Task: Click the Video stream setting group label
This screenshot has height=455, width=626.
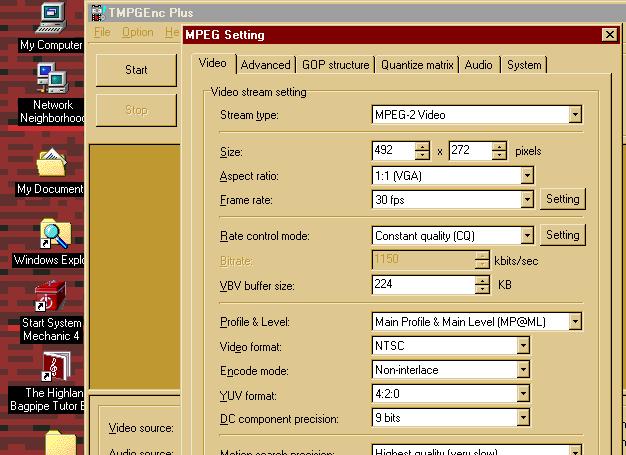Action: pyautogui.click(x=259, y=92)
